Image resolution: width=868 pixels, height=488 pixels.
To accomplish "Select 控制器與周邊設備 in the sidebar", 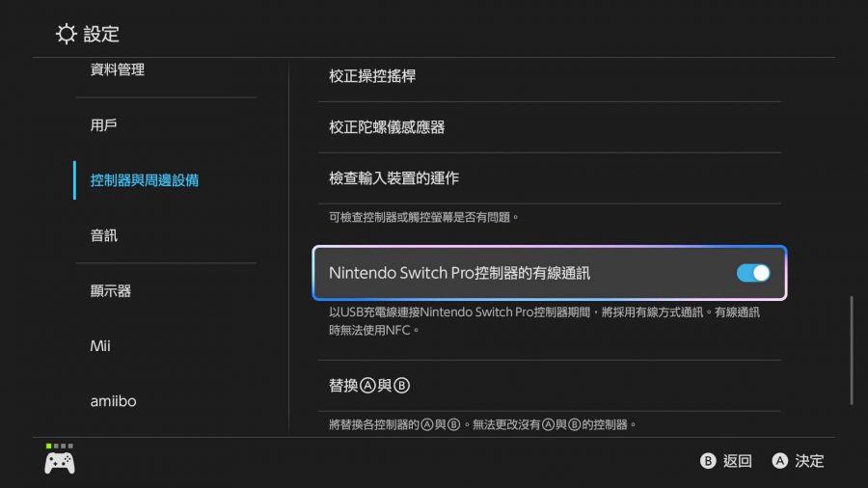I will coord(144,180).
